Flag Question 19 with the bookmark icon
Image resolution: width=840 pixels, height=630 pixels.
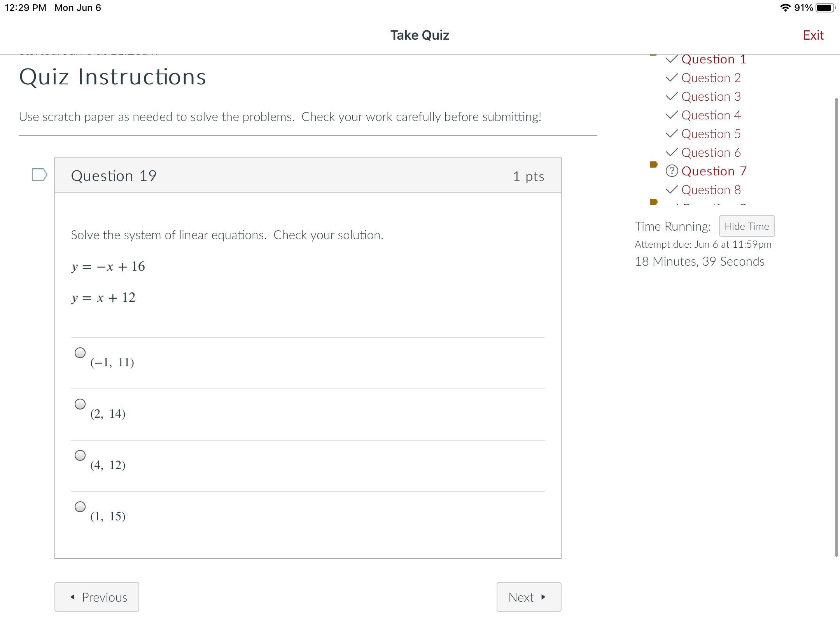[x=39, y=175]
